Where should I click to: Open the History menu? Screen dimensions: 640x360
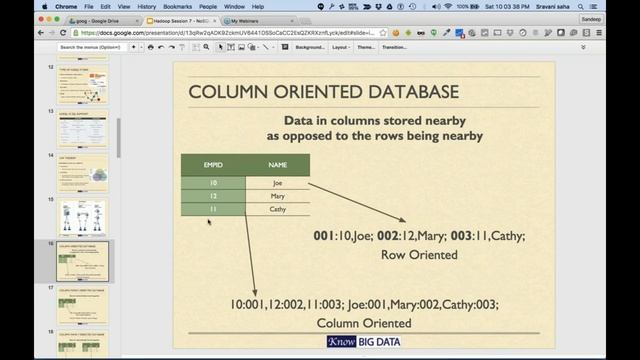pos(147,7)
